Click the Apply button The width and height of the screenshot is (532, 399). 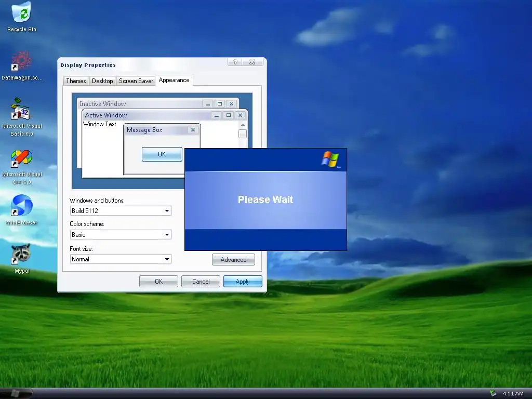pos(243,281)
